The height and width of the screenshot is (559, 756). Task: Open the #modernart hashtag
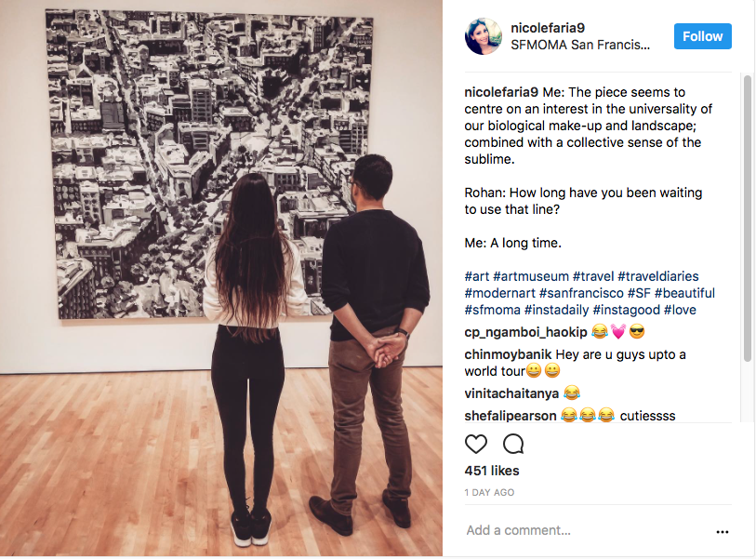[x=500, y=293]
